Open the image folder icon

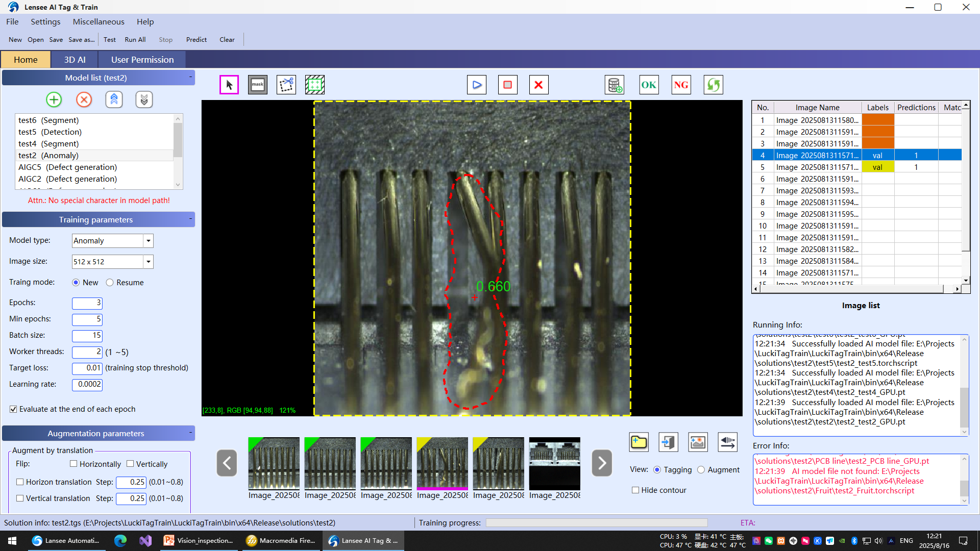point(639,442)
